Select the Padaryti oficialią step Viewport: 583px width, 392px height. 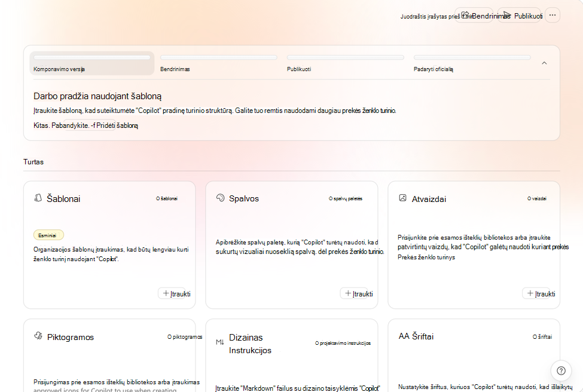(472, 63)
